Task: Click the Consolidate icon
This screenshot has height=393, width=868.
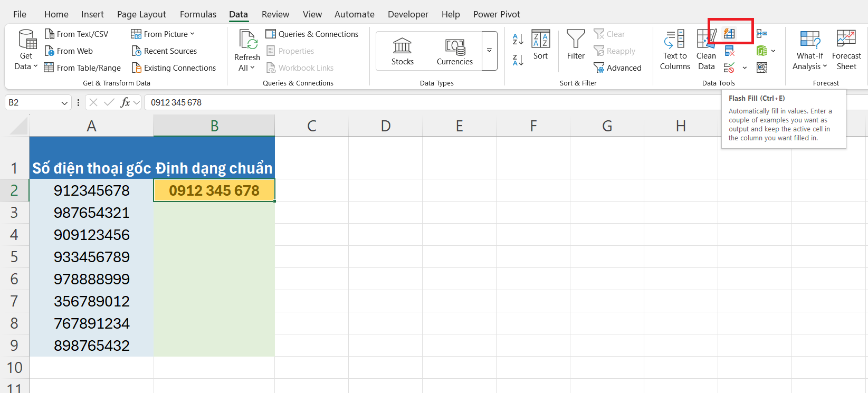Action: tap(761, 34)
